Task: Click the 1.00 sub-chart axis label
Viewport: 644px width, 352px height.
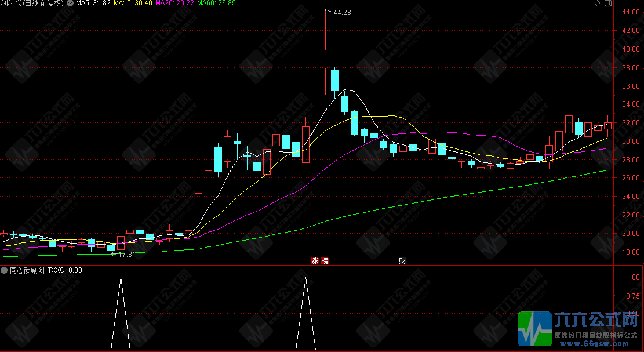Action: [633, 277]
